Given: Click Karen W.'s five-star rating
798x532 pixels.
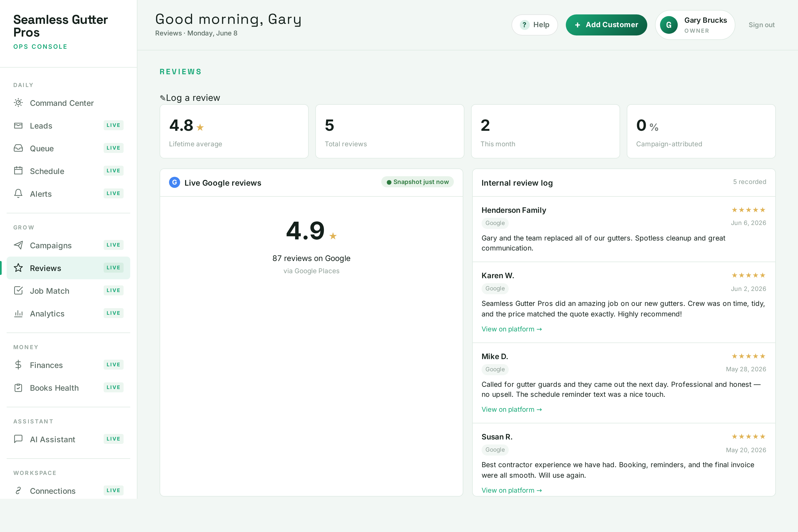Looking at the screenshot, I should 748,275.
